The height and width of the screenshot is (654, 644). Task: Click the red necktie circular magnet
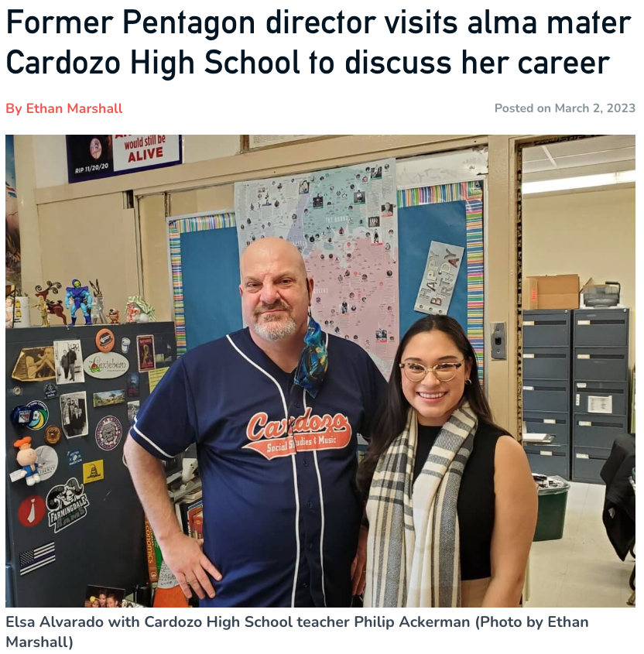[31, 512]
